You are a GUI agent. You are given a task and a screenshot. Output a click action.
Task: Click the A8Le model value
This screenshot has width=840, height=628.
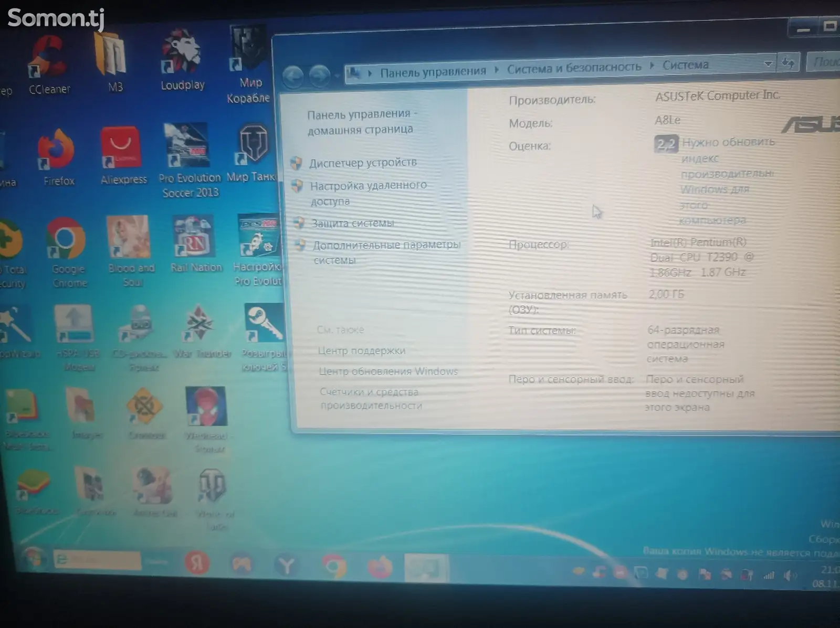pos(667,120)
